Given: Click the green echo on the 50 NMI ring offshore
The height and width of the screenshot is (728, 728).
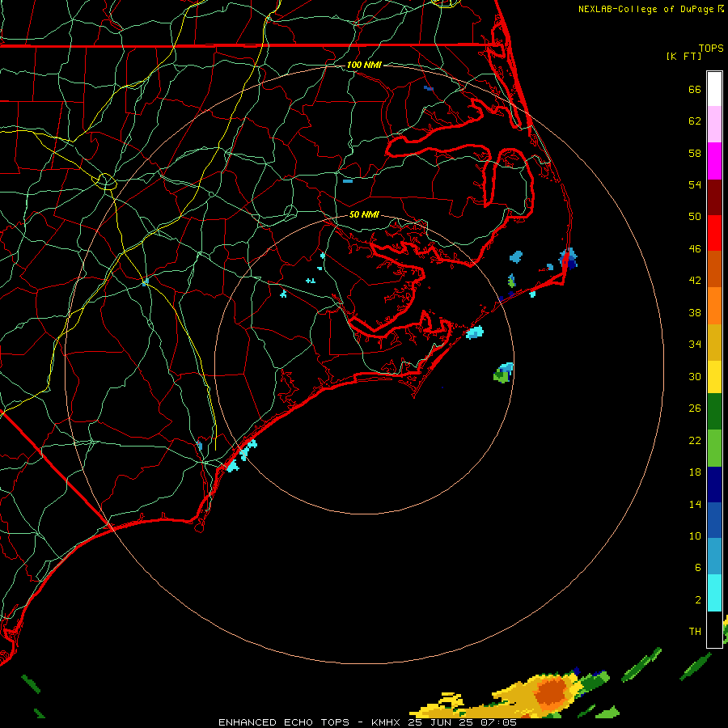Looking at the screenshot, I should click(x=502, y=375).
